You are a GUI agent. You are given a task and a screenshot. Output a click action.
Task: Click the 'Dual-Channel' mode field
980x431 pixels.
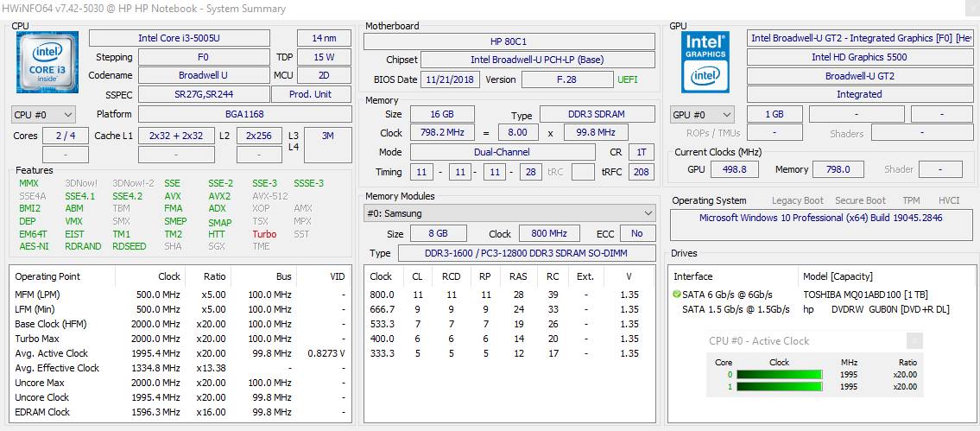tap(503, 152)
